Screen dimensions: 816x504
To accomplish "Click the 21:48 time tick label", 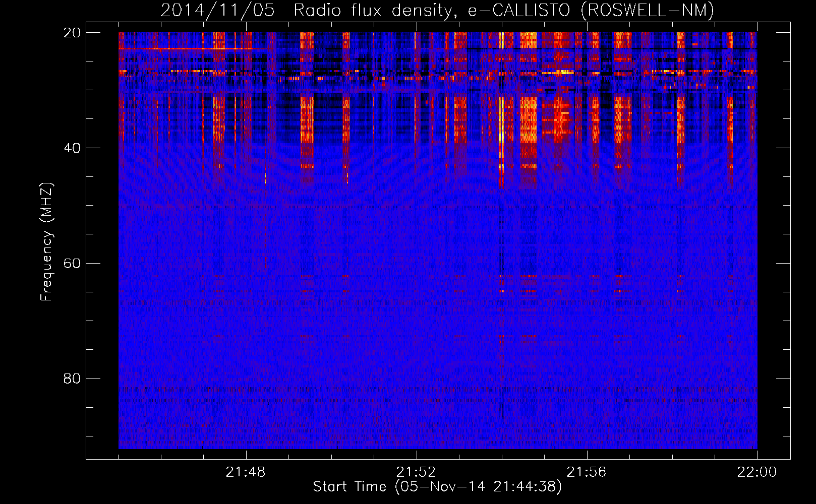I will click(x=246, y=472).
